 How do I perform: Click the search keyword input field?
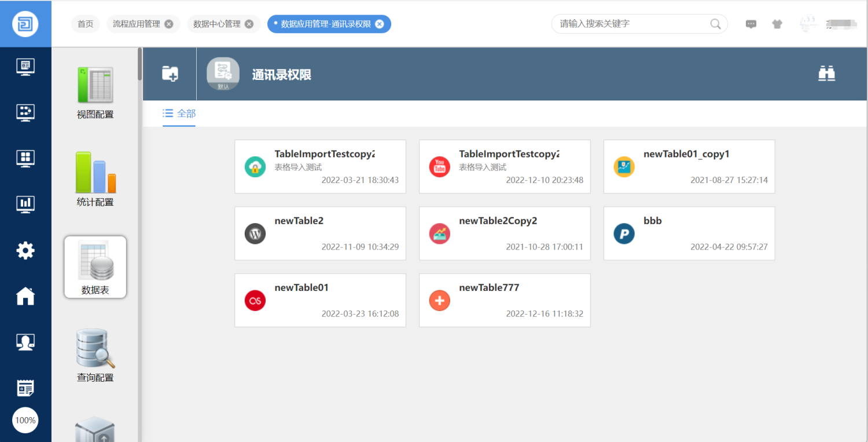tap(631, 24)
